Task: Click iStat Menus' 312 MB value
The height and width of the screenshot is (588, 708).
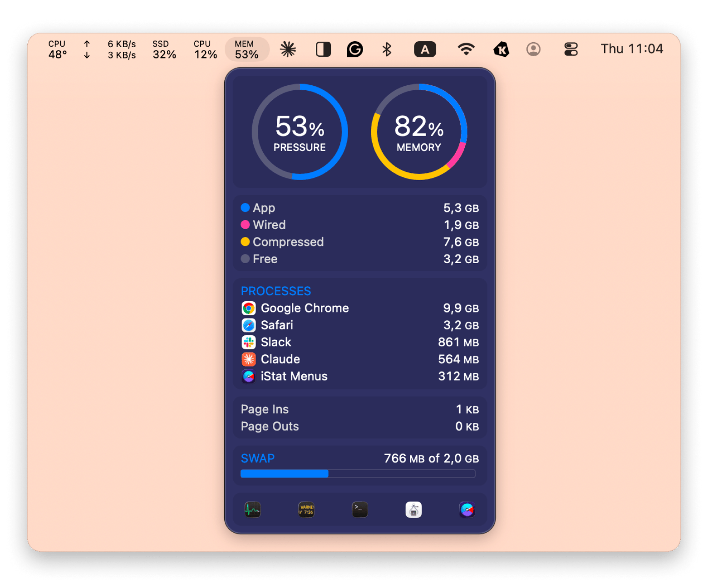Action: pos(459,376)
